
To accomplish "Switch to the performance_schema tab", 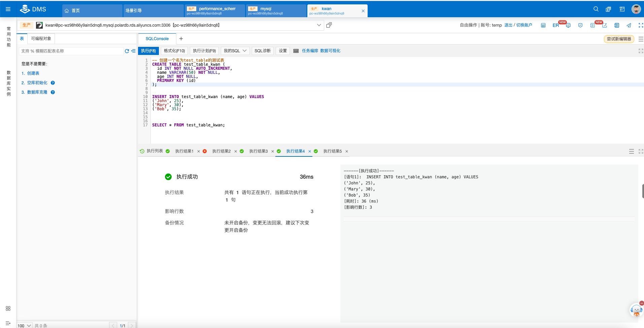I will (215, 10).
